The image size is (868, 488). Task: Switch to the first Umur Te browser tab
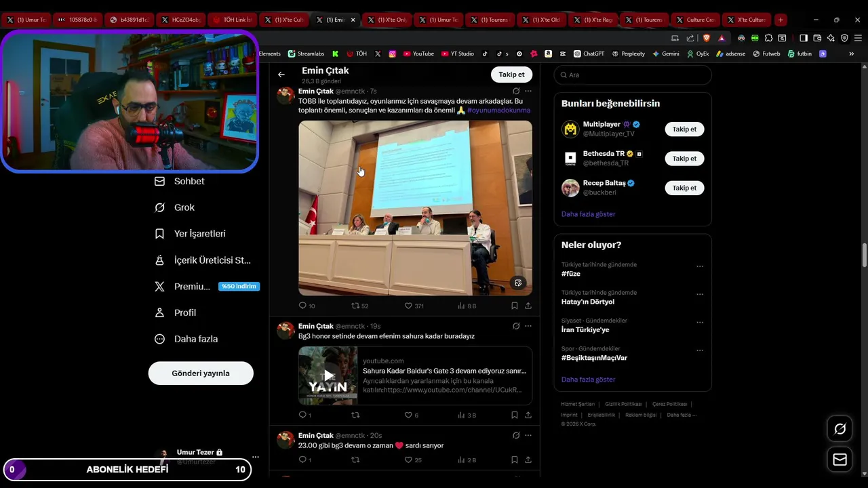(26, 20)
